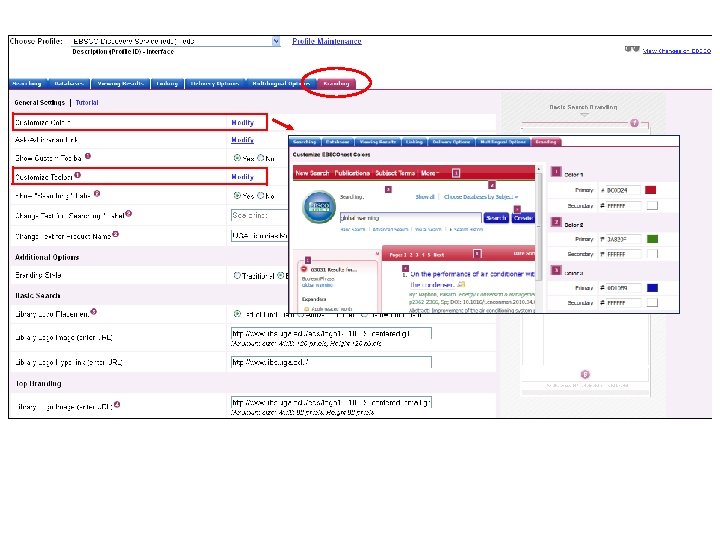Click Color 1 primary hex value field
This screenshot has height=540, width=720.
pyautogui.click(x=623, y=190)
